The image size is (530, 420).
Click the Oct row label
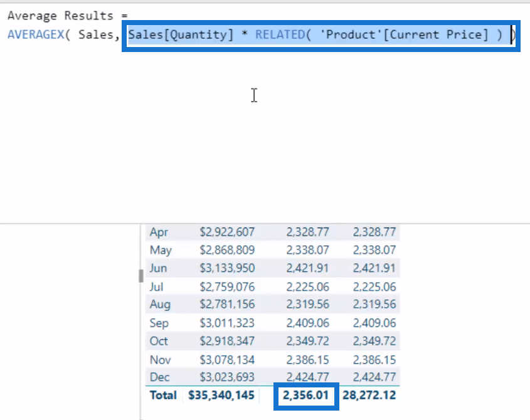click(159, 341)
